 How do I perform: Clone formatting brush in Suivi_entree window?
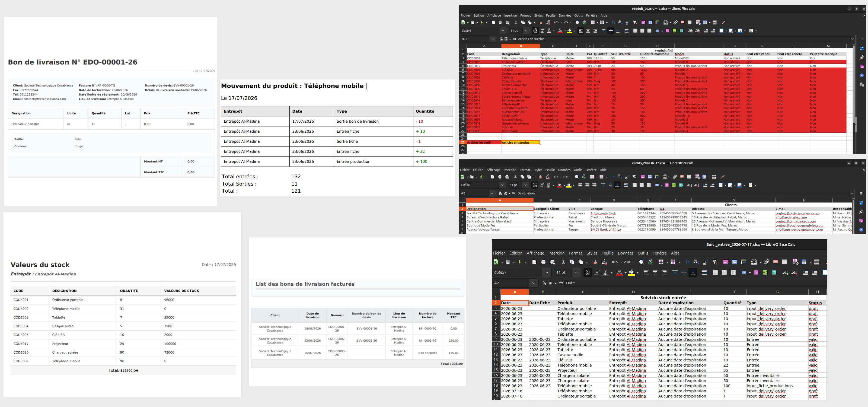pos(595,262)
